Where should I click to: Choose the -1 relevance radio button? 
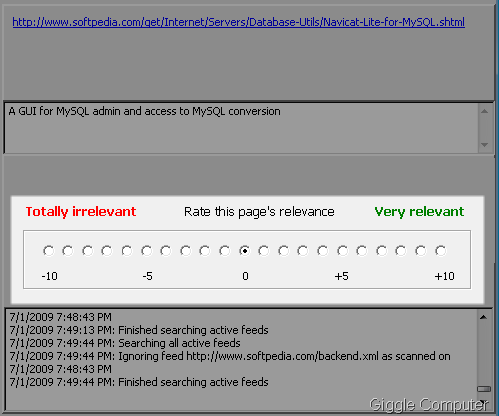click(225, 251)
